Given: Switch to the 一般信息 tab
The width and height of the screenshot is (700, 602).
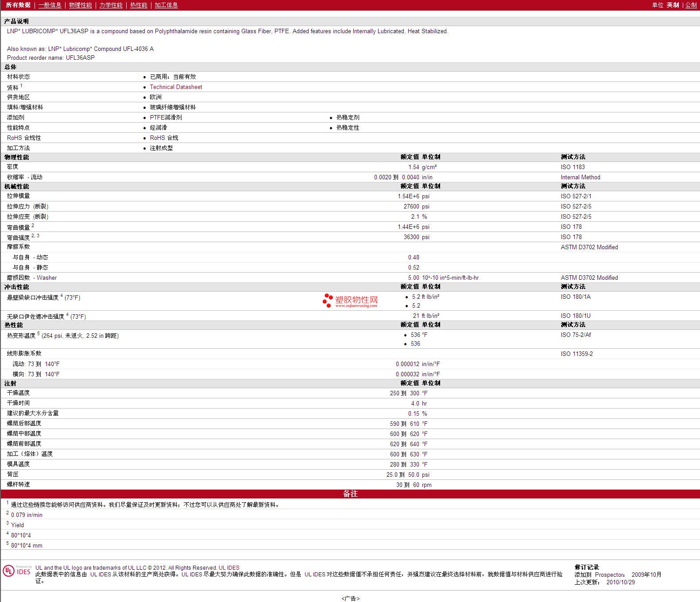Looking at the screenshot, I should [x=50, y=5].
